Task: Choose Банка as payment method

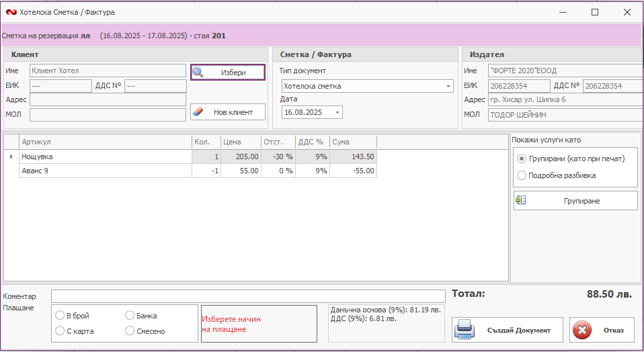Action: (130, 316)
